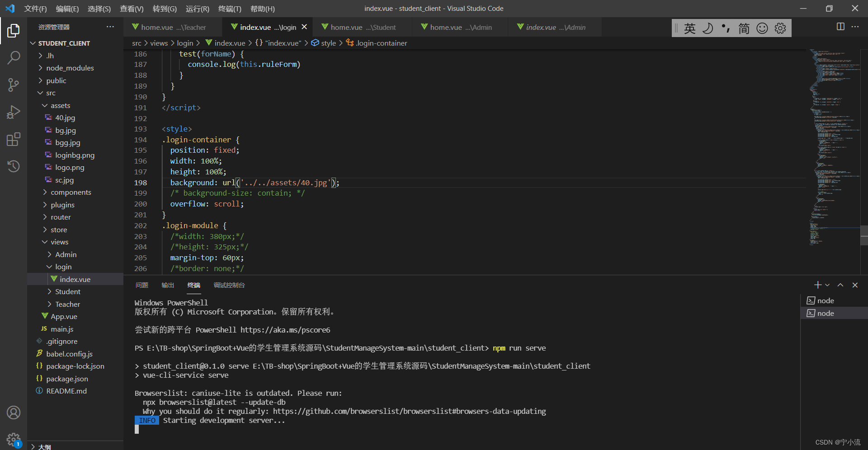Open the 帮助(H) menu
This screenshot has width=868, height=450.
(x=263, y=9)
